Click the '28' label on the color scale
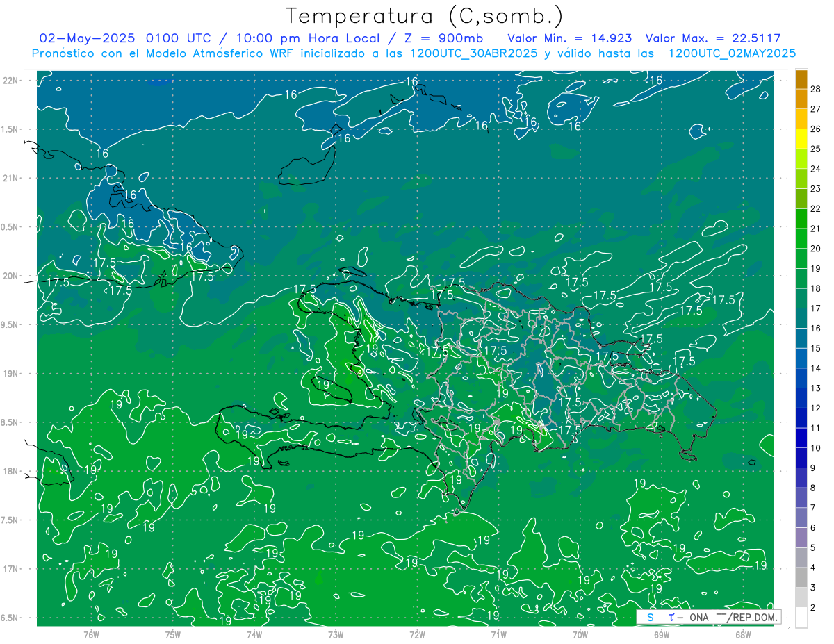 point(816,89)
